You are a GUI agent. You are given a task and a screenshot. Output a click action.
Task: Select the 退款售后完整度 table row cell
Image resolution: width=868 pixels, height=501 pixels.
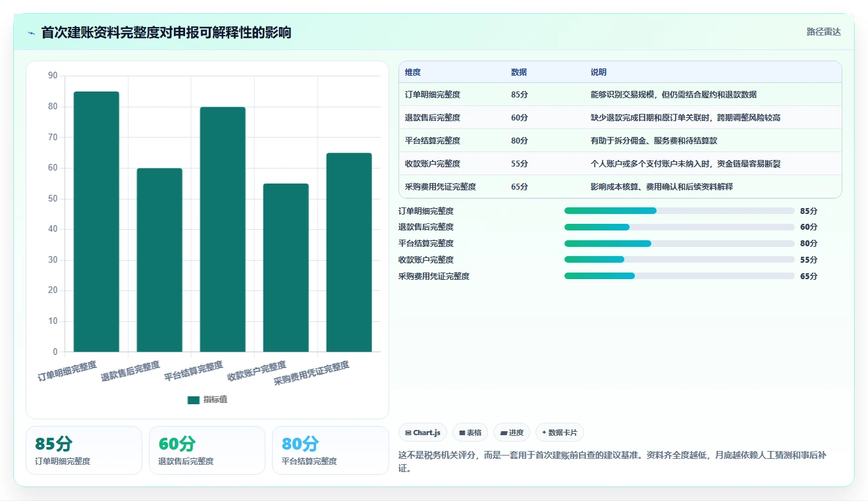[433, 117]
